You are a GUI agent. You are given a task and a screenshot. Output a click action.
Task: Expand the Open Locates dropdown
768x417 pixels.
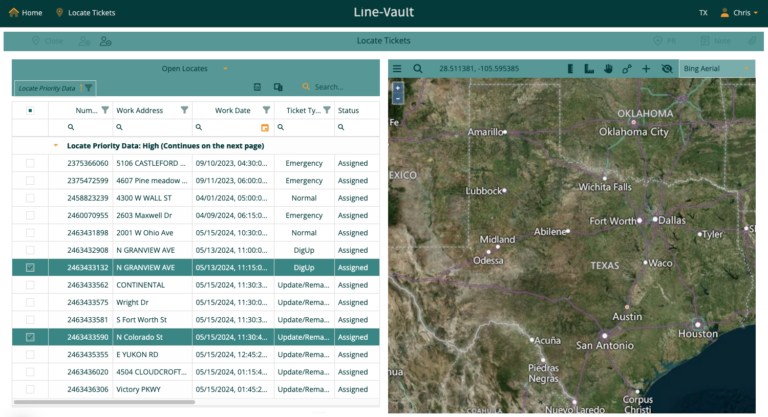227,68
